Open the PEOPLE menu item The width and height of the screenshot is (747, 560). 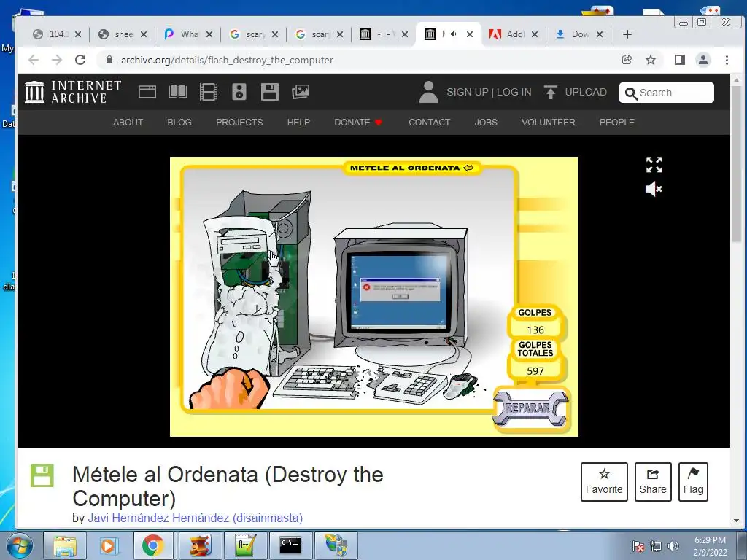(x=617, y=122)
